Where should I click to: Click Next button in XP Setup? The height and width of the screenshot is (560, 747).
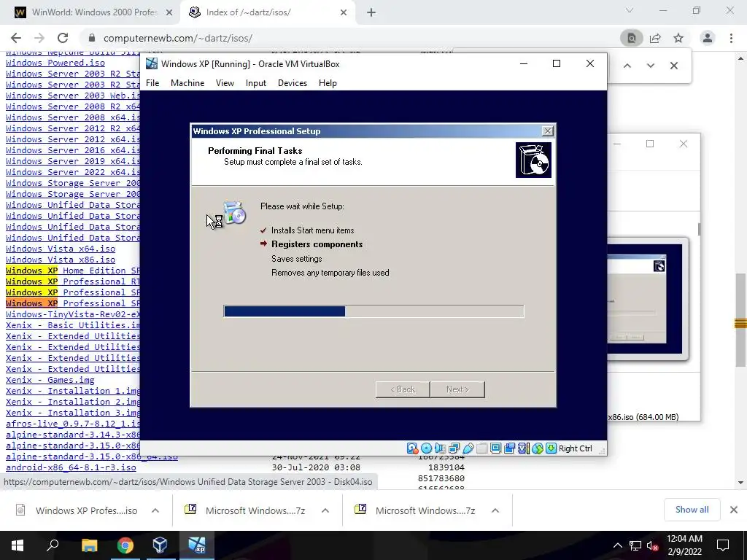point(457,389)
